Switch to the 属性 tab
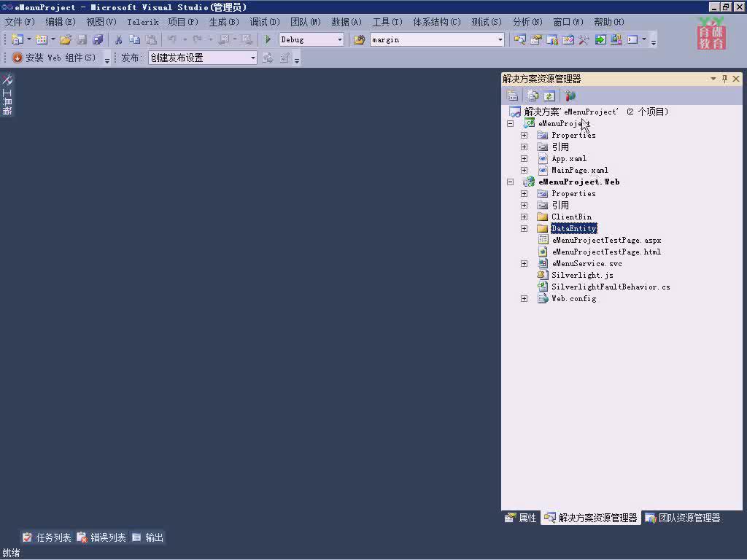The height and width of the screenshot is (560, 747). 521,518
